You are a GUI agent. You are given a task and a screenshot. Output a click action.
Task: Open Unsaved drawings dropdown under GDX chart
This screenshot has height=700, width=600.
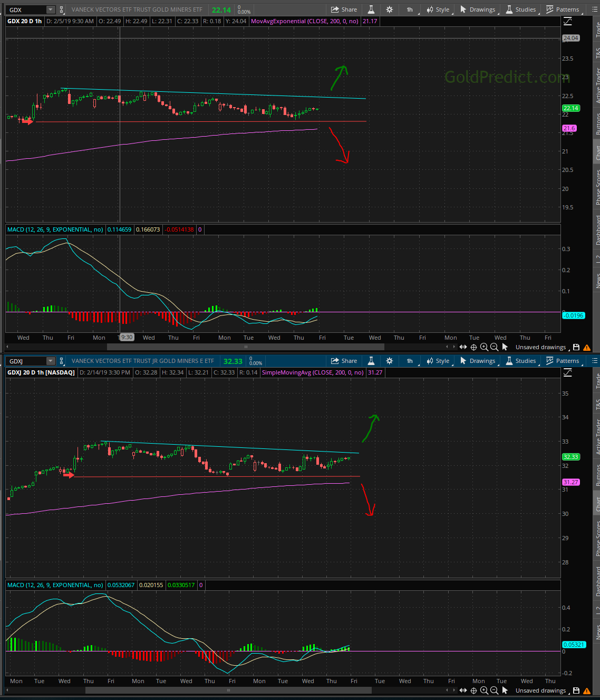pyautogui.click(x=540, y=347)
